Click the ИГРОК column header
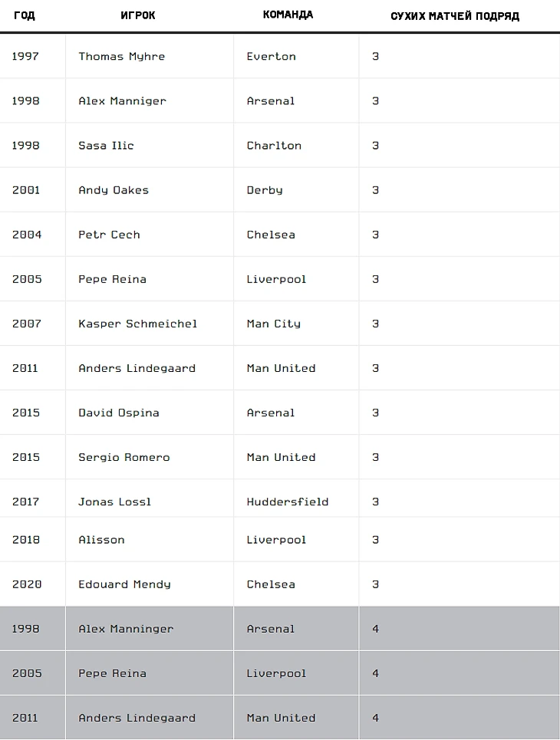Screen dimensions: 560x740 pos(138,16)
